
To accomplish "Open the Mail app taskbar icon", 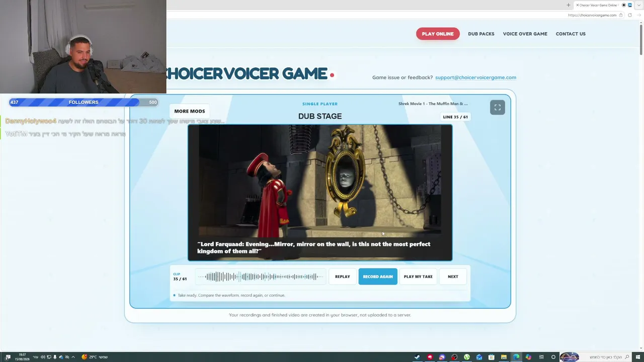I will click(x=479, y=357).
